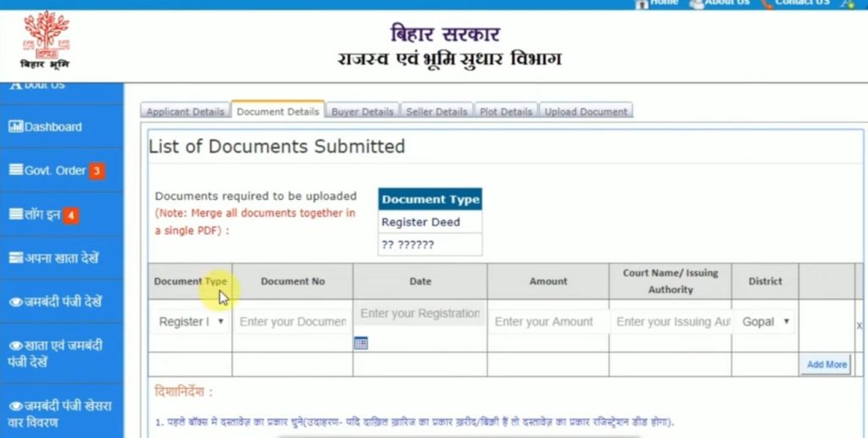Open the calendar date picker icon
This screenshot has height=438, width=868.
click(361, 343)
